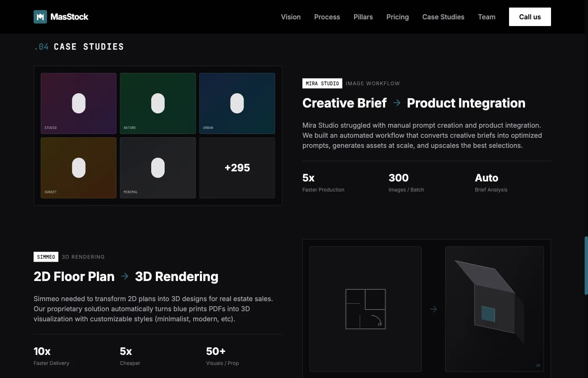The width and height of the screenshot is (588, 378).
Task: Click the SIMMEO badge
Action: pos(46,257)
